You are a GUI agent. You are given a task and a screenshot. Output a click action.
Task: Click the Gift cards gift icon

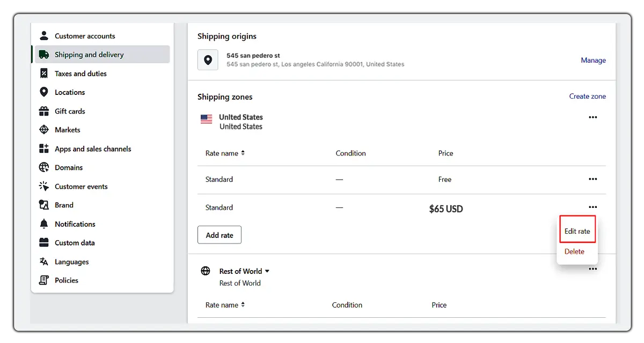(x=44, y=111)
